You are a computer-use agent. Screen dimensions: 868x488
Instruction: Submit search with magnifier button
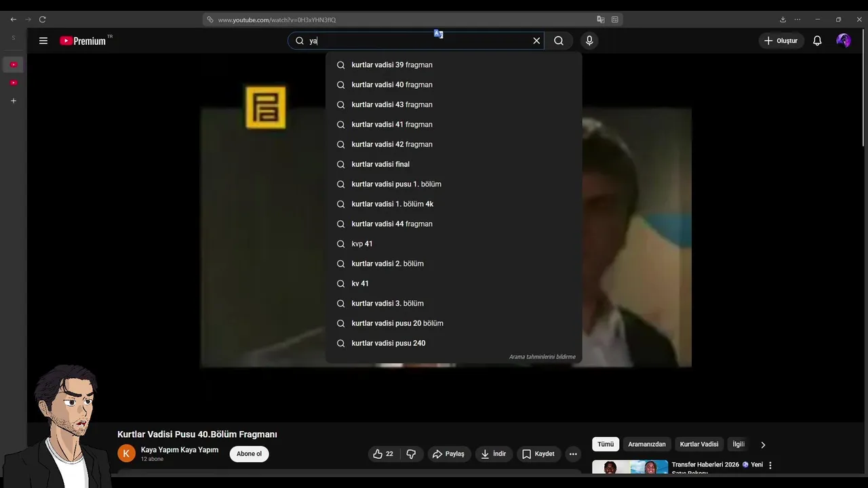point(559,41)
